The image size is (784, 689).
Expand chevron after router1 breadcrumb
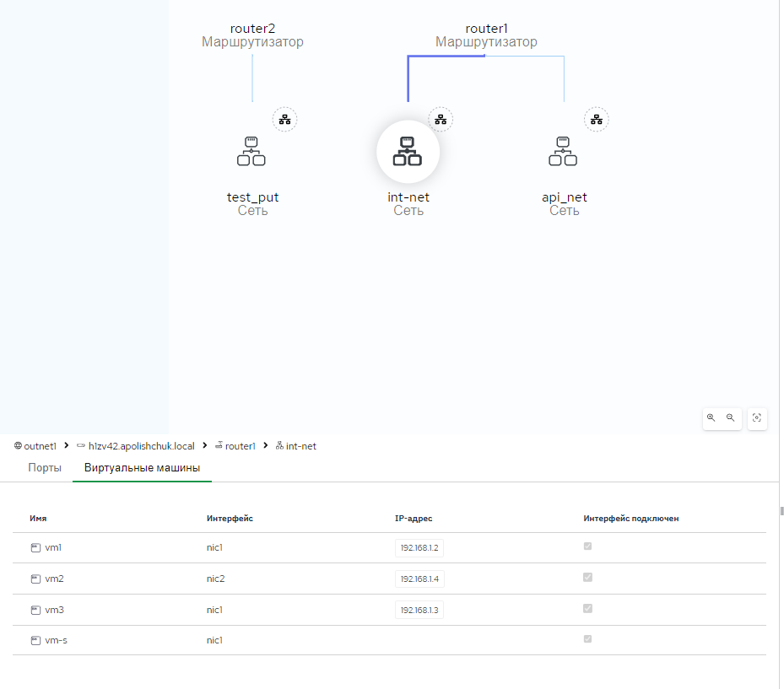(x=266, y=445)
